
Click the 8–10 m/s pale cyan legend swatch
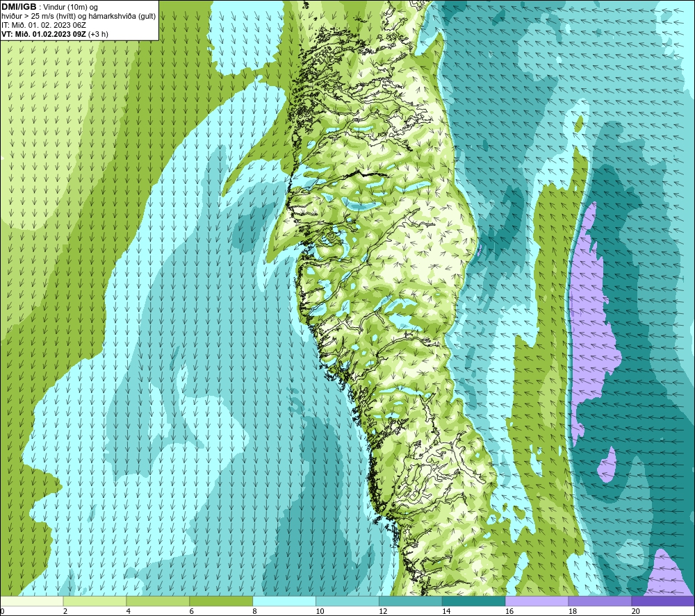pyautogui.click(x=284, y=601)
